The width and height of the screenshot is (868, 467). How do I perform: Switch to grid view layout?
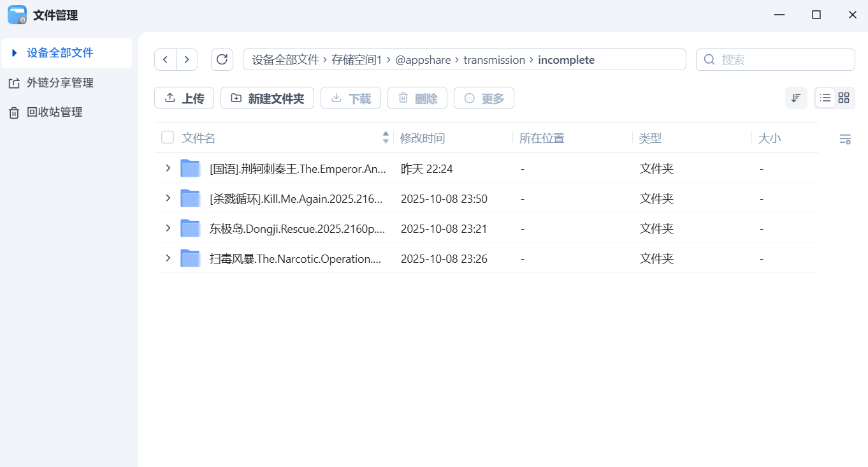[844, 98]
